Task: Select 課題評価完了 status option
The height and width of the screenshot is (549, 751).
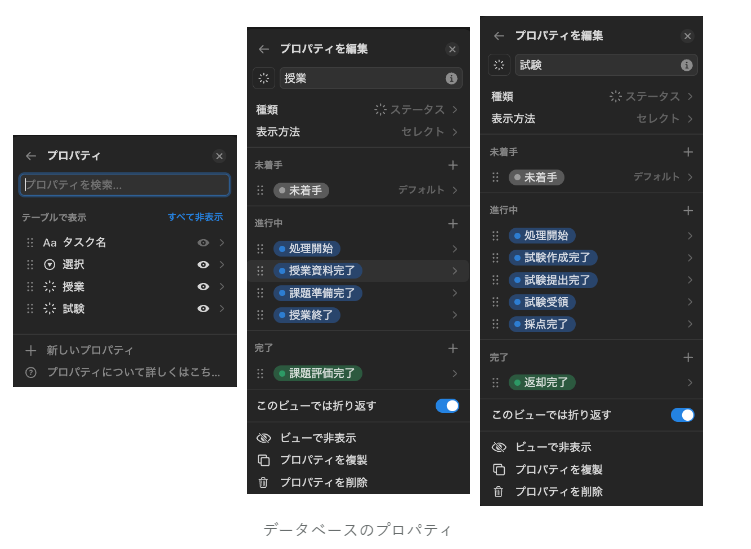Action: (358, 373)
